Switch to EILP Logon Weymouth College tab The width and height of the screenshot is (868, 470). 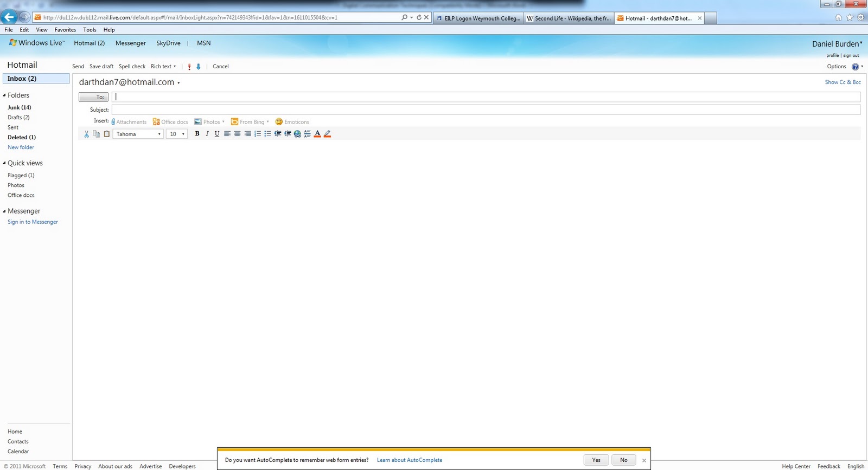[478, 18]
